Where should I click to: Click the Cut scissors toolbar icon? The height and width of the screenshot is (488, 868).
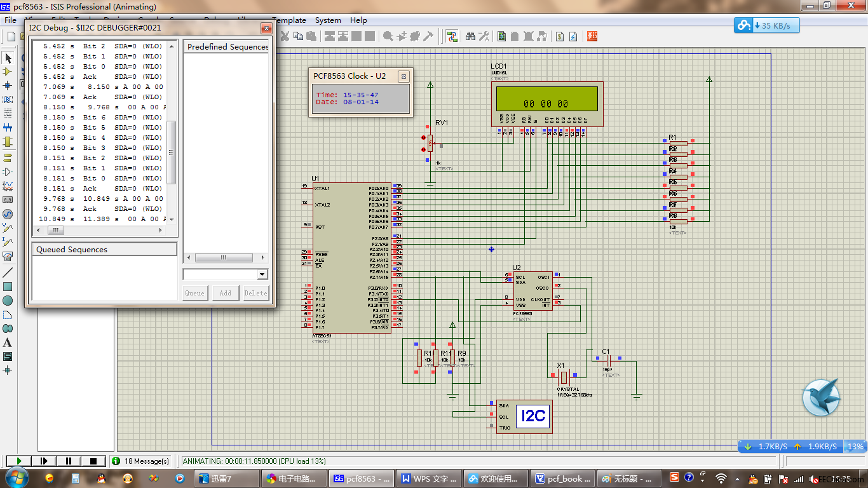(x=285, y=36)
